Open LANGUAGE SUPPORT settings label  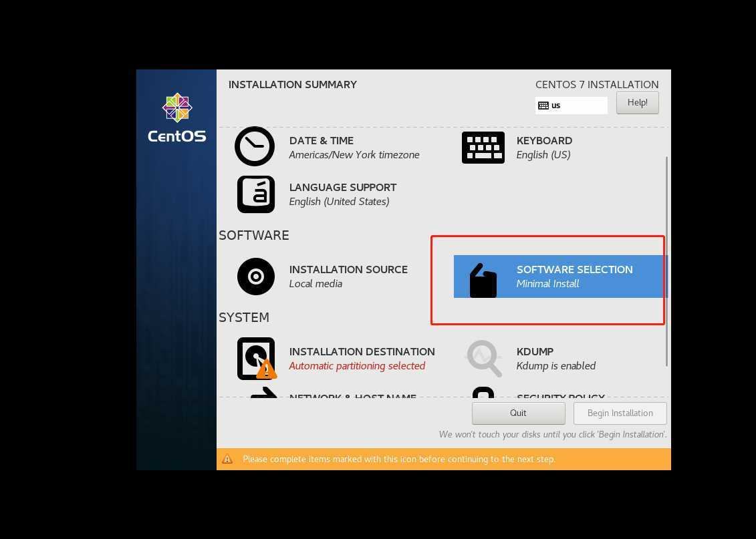(343, 188)
